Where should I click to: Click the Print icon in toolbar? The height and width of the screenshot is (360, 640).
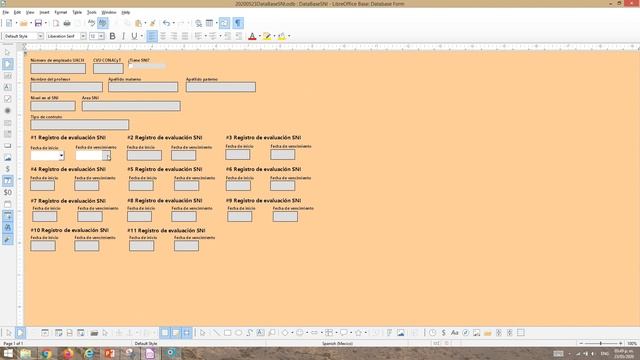(x=67, y=23)
